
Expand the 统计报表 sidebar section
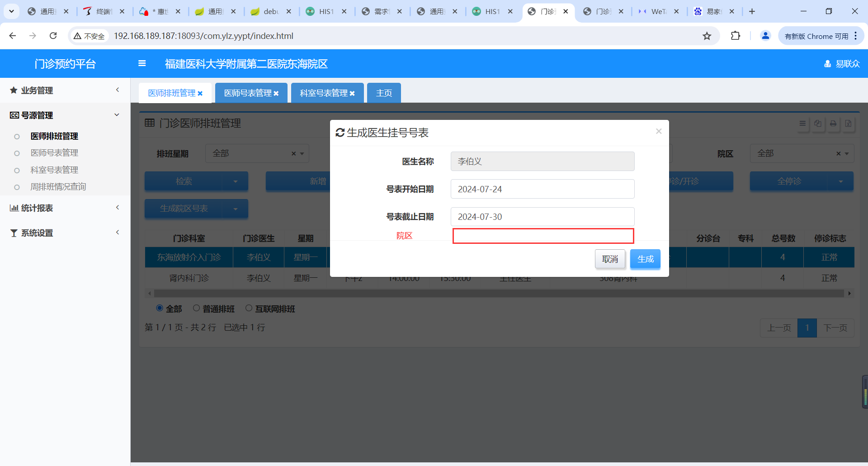click(x=65, y=208)
